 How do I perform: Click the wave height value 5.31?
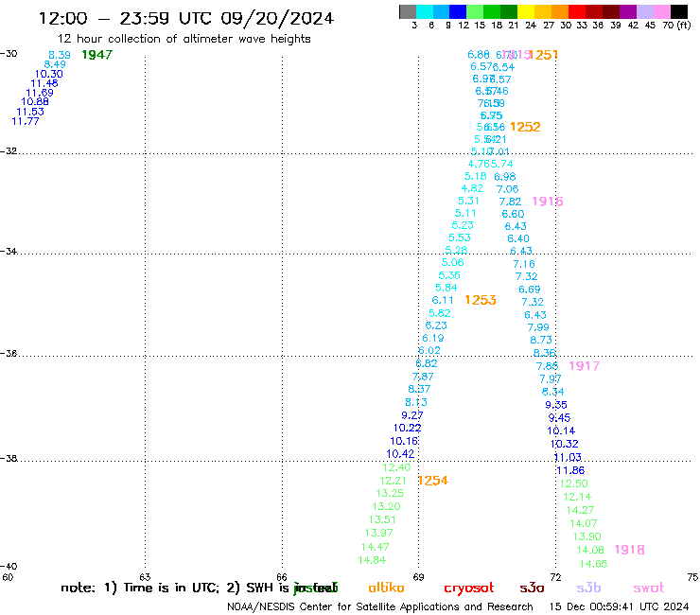469,201
